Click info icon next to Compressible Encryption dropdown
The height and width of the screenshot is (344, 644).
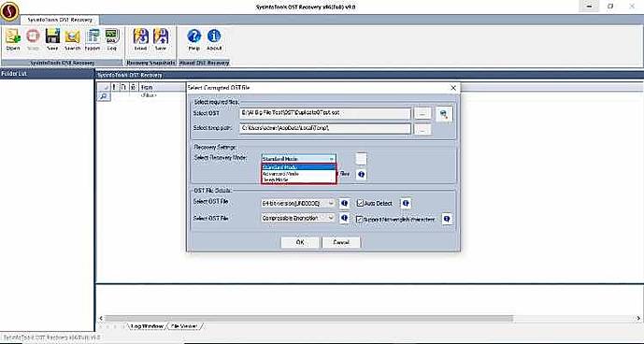pyautogui.click(x=345, y=219)
